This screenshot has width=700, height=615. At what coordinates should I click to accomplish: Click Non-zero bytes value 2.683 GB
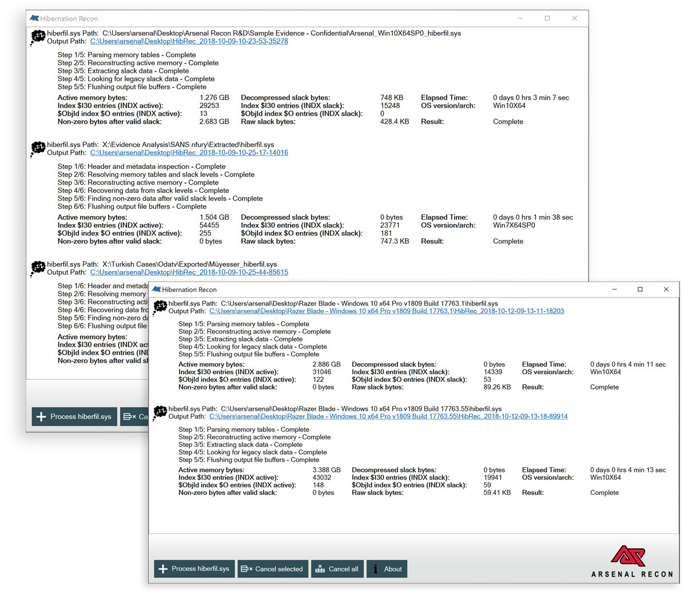214,122
